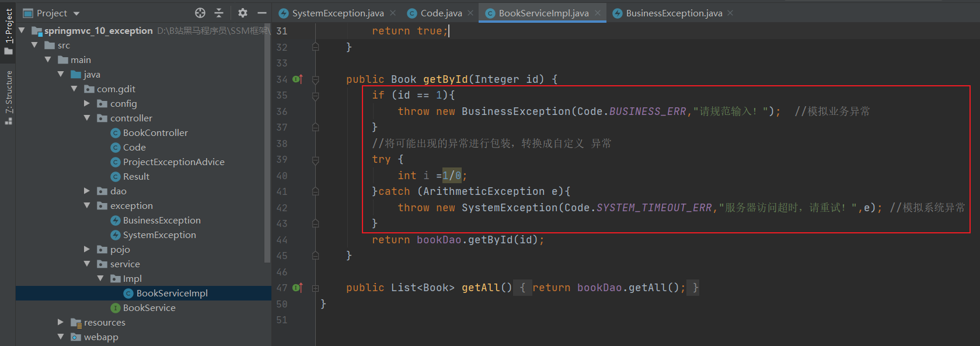Open the 1: Project side tool window
Image resolution: width=980 pixels, height=346 pixels.
[8, 32]
